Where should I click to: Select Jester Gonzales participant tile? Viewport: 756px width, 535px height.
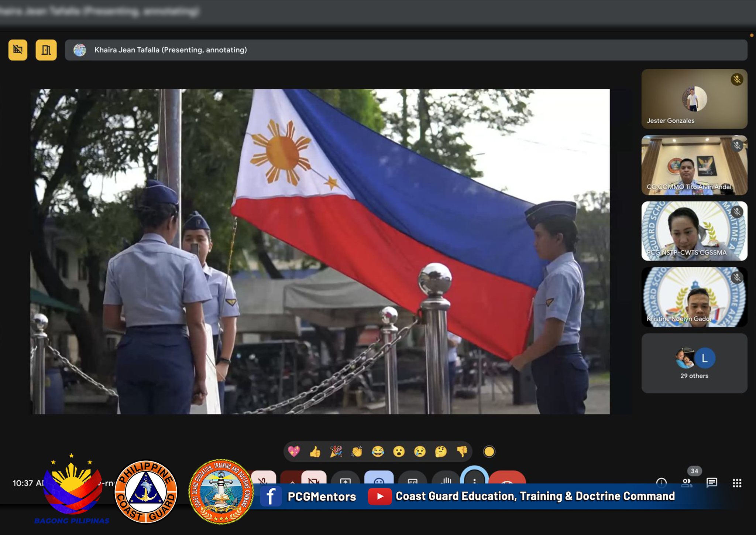pyautogui.click(x=694, y=99)
